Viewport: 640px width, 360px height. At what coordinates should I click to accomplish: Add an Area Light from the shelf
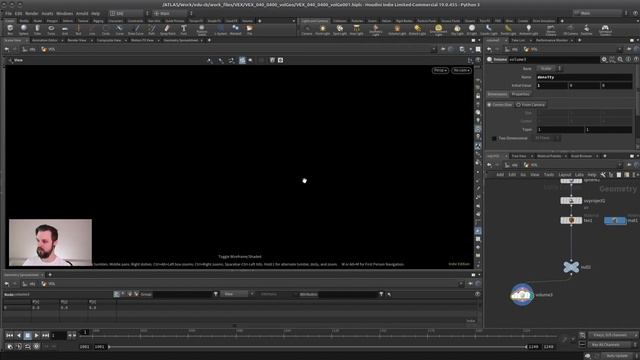356,29
